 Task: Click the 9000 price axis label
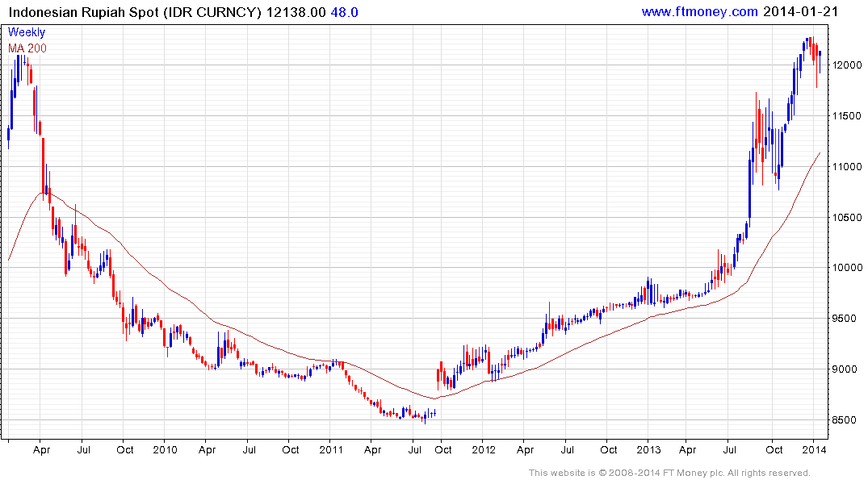pos(844,369)
